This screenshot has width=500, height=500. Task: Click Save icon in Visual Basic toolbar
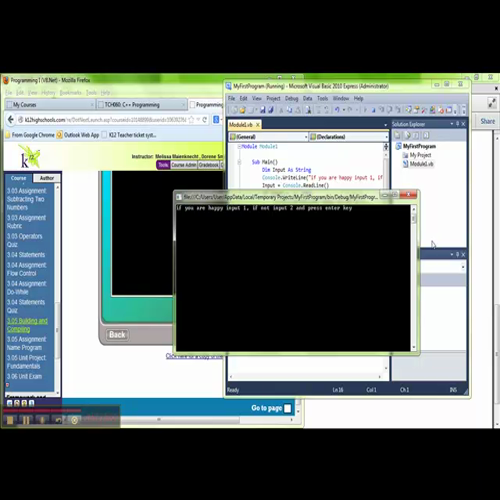point(263,110)
